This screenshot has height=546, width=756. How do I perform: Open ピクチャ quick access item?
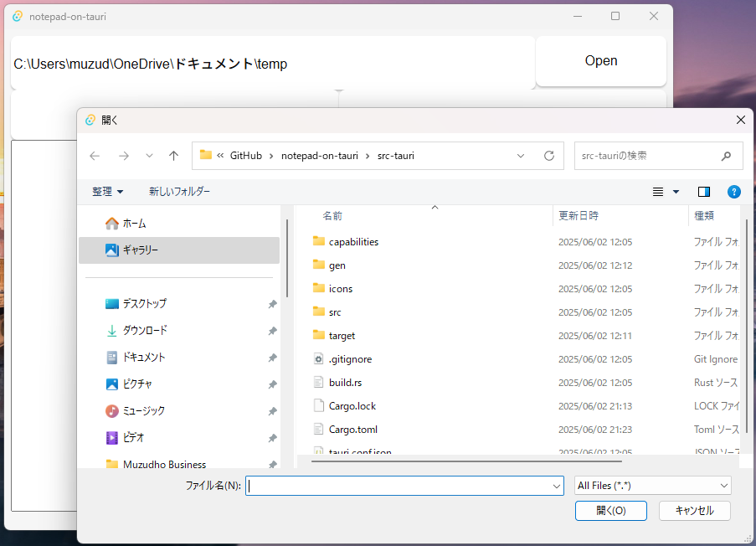(x=179, y=384)
